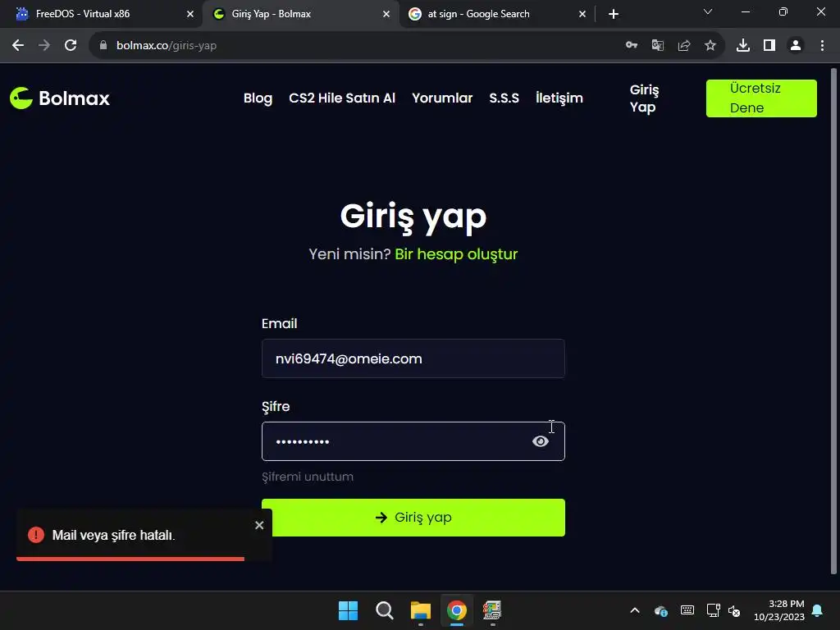This screenshot has height=630, width=840.
Task: Show hidden system tray icons
Action: coord(635,610)
